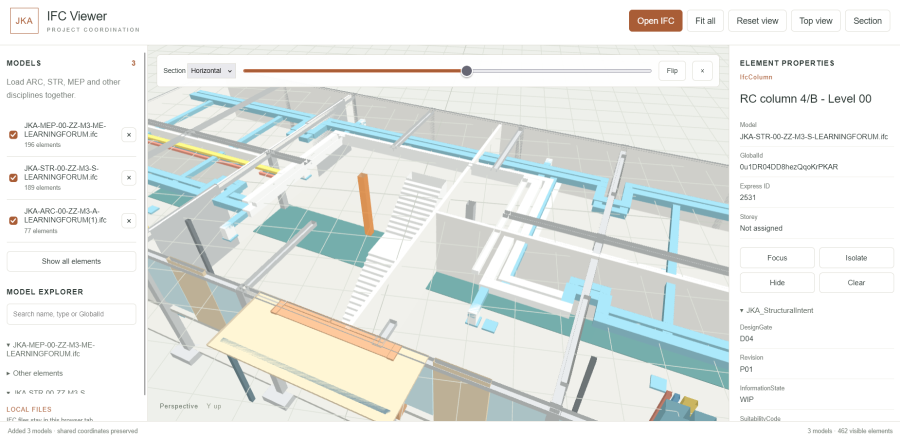Remove the JKA-STR model with its x button

tap(129, 178)
